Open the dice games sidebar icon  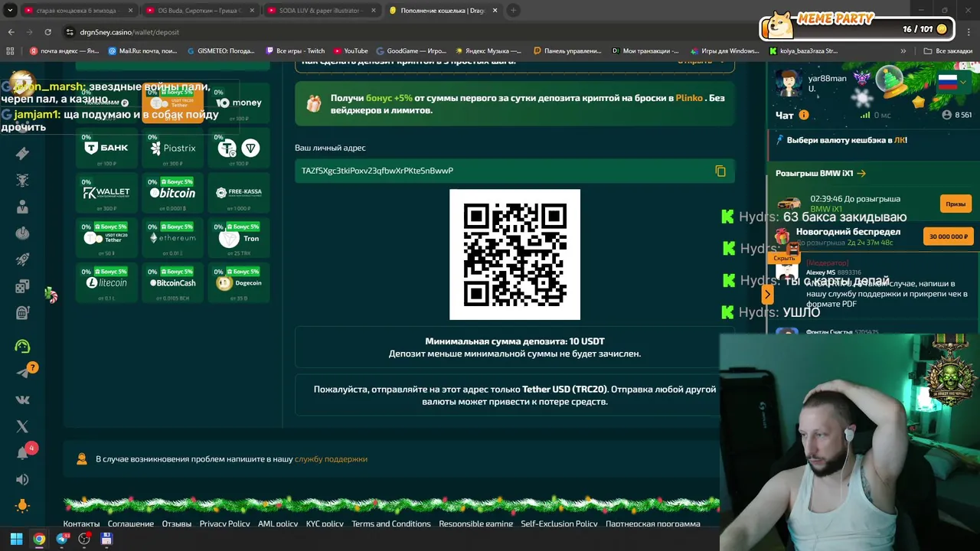(22, 286)
